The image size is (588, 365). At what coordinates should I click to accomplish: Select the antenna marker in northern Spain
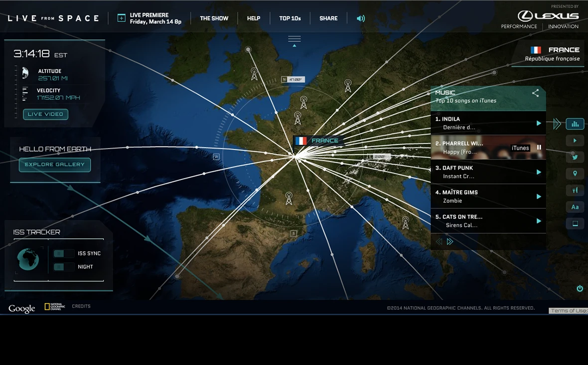pyautogui.click(x=289, y=198)
